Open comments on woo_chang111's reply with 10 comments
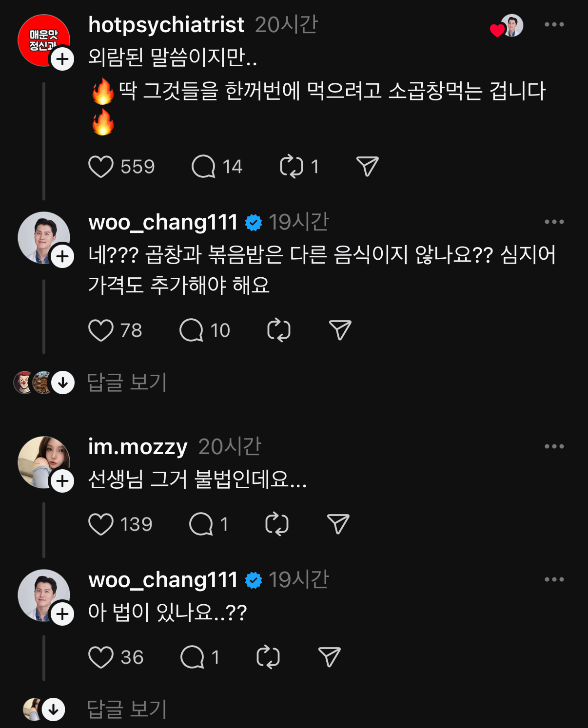This screenshot has width=588, height=728. [x=191, y=330]
